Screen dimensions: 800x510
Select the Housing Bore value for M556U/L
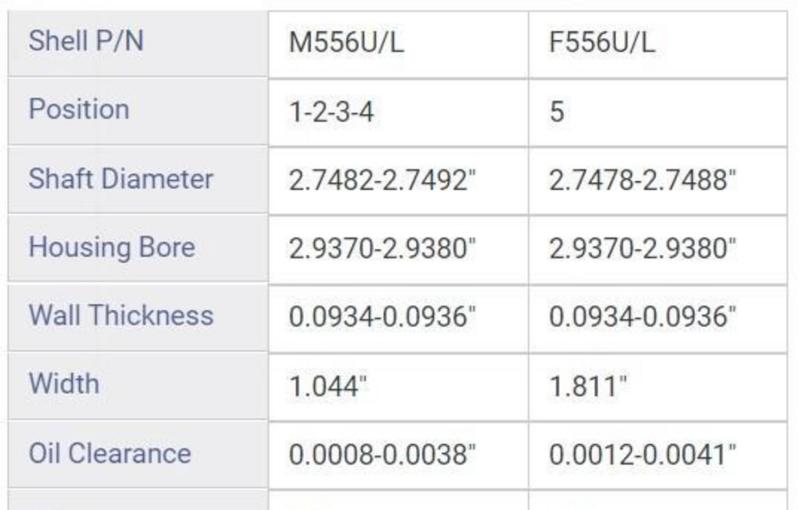[x=383, y=249]
